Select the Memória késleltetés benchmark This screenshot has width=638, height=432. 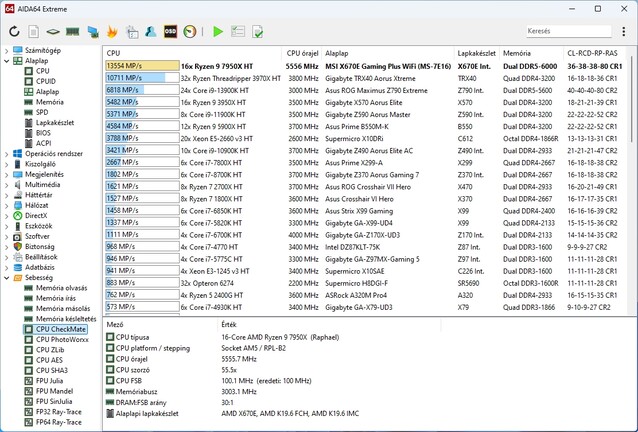(x=66, y=319)
